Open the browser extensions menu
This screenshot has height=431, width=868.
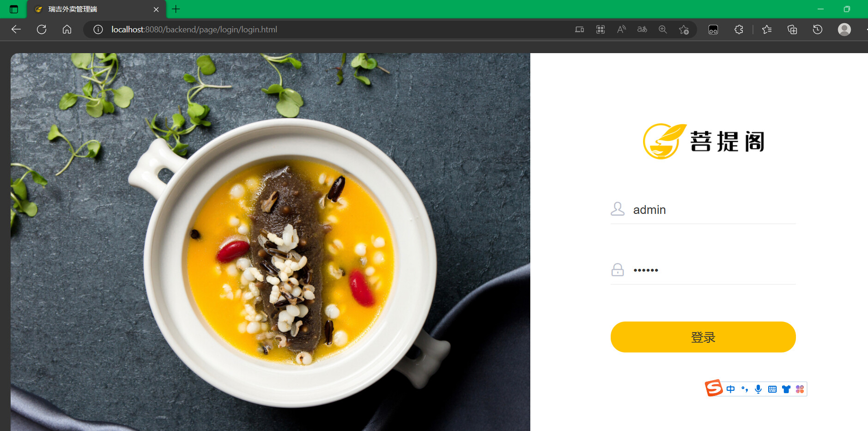739,30
